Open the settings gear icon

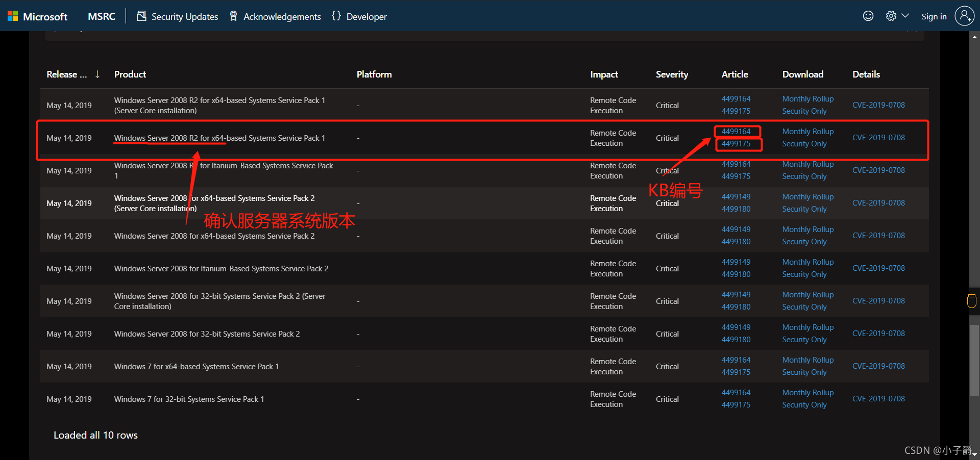click(891, 16)
